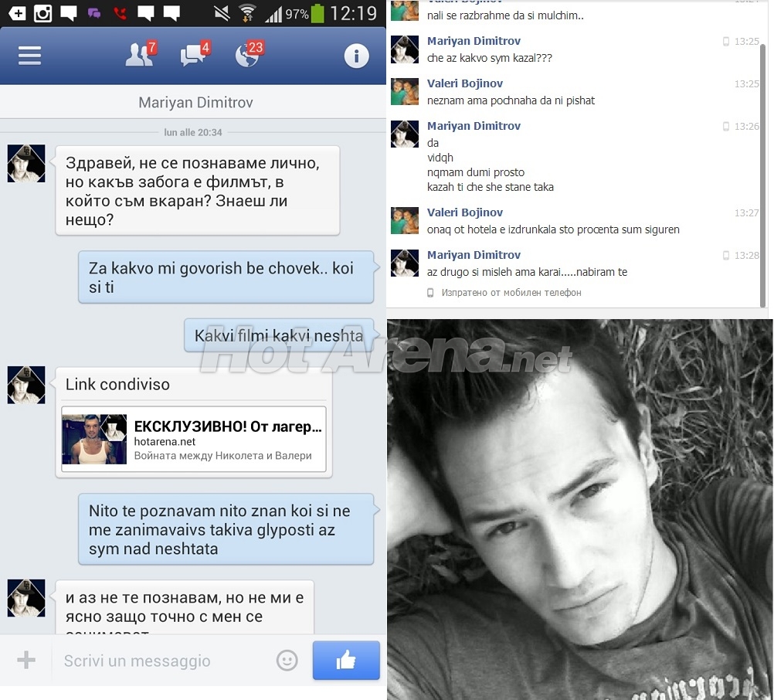Open Mariyan Dimitrov avatar beside first message
Screen dimensions: 774x700
(26, 163)
